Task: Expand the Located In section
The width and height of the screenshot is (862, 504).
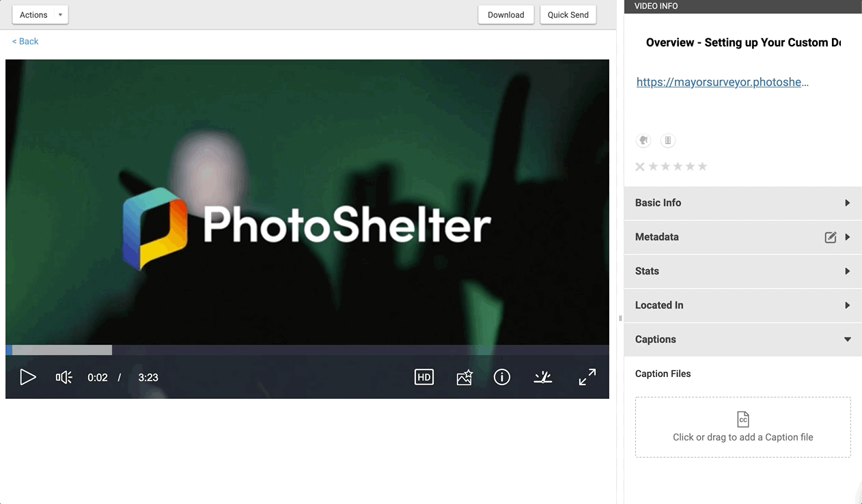Action: pyautogui.click(x=743, y=305)
